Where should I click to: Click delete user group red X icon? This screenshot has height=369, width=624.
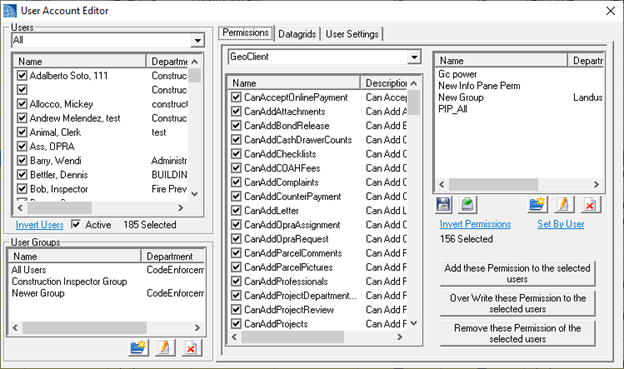pos(191,348)
